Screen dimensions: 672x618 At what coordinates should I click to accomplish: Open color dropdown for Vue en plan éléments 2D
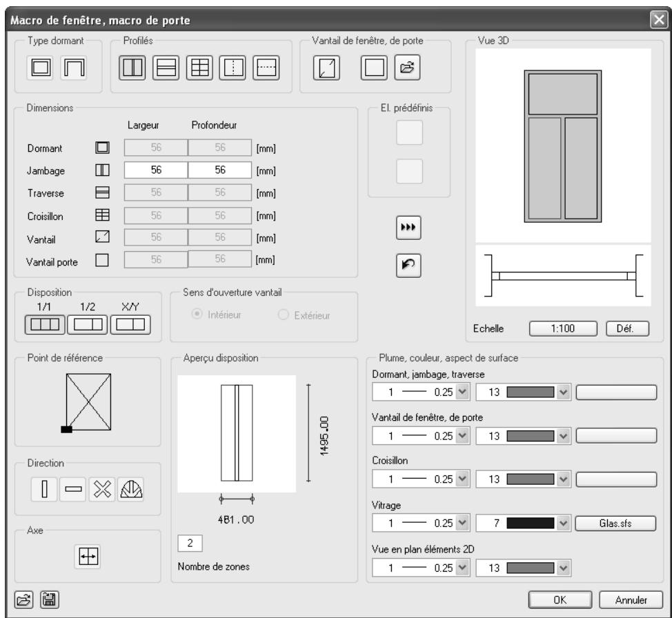[x=563, y=568]
